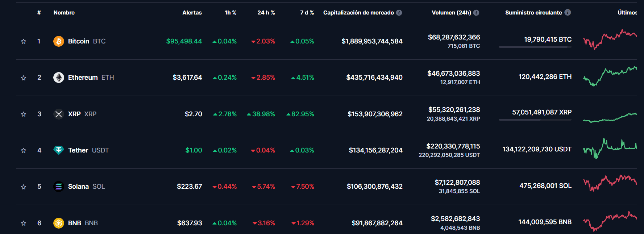Viewport: 644px width, 234px height.
Task: Click XRP 7d change 82.95%
Action: point(300,114)
